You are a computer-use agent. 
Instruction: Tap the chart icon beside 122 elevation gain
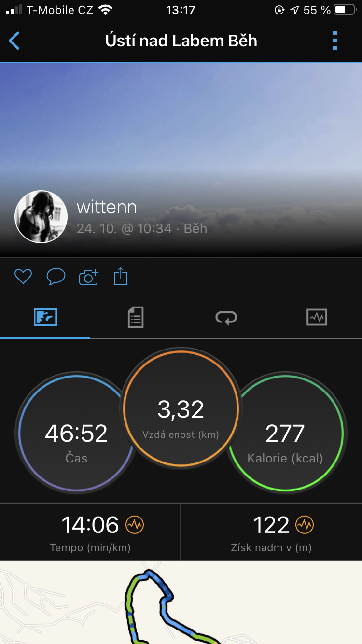pyautogui.click(x=305, y=524)
